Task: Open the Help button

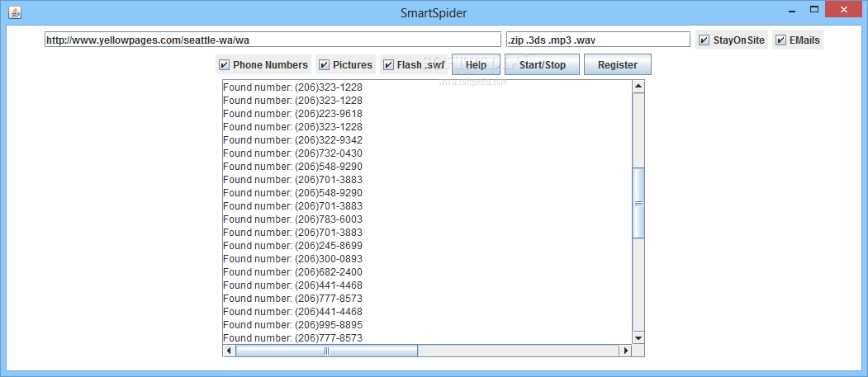Action: coord(476,64)
